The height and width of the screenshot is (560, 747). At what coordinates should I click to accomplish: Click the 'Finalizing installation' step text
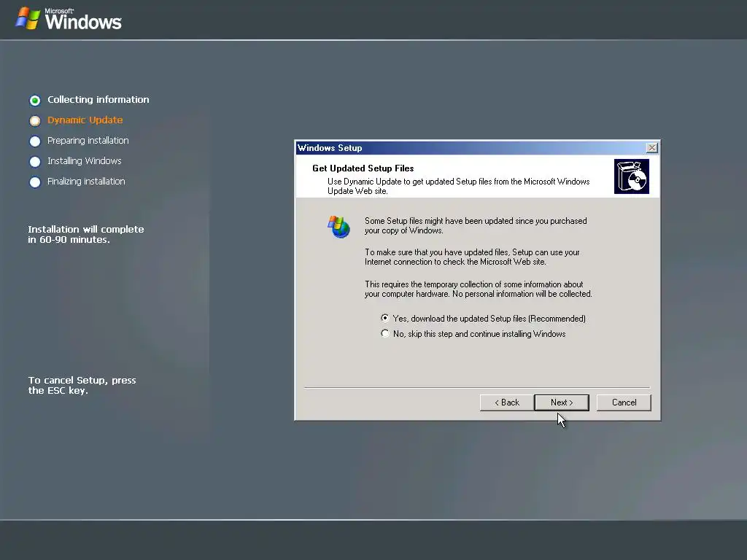86,182
